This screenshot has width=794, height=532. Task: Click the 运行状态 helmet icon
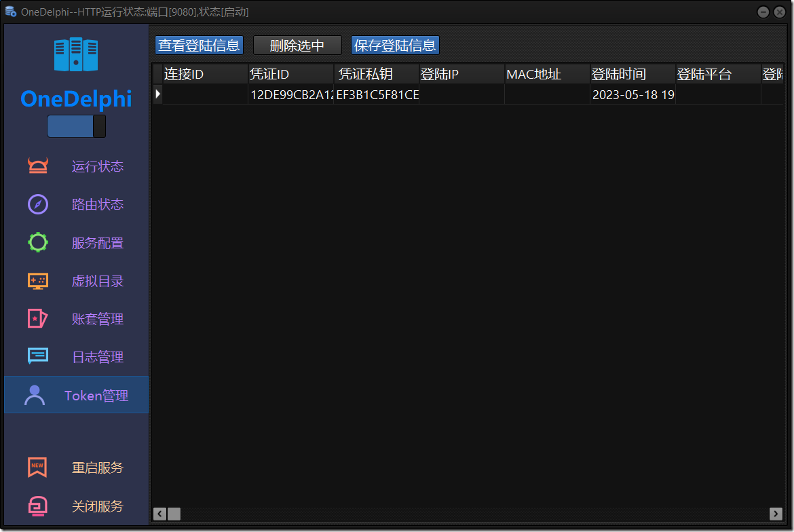[38, 166]
